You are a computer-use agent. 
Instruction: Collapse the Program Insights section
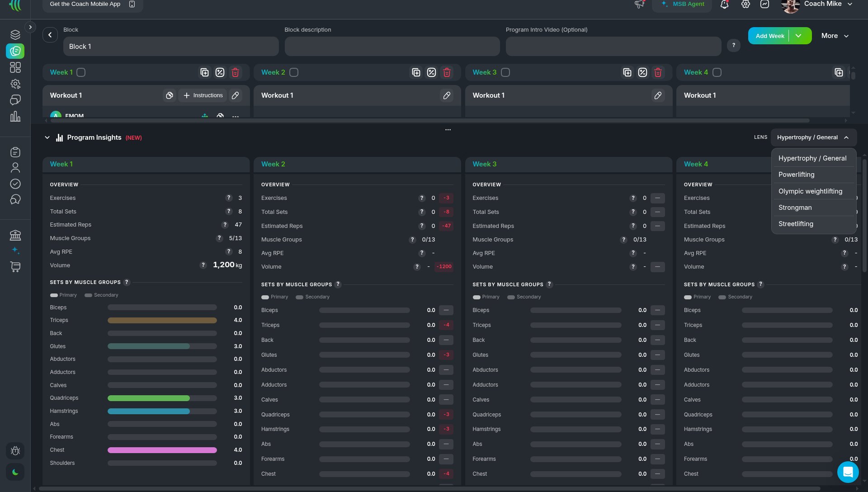47,137
